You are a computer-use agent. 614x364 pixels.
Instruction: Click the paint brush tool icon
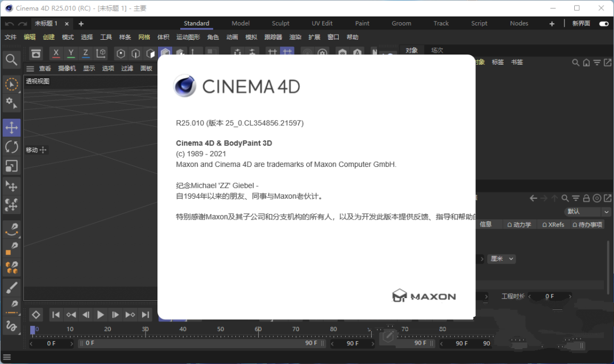click(11, 288)
